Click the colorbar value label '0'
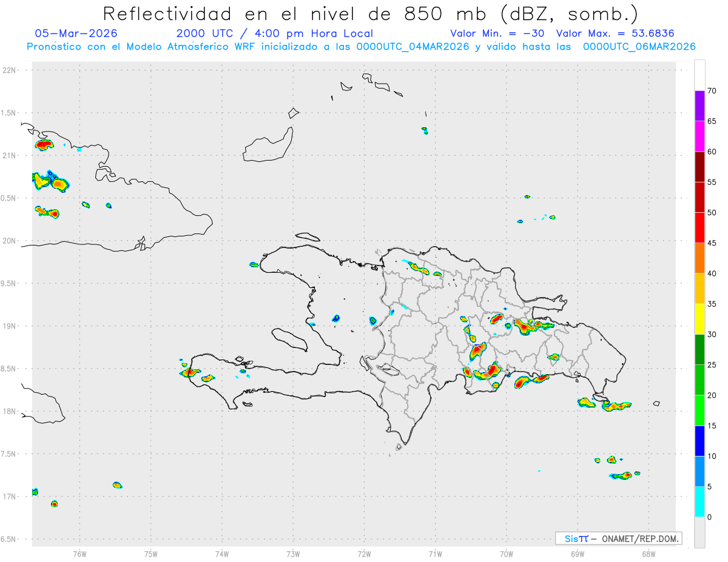 point(709,517)
